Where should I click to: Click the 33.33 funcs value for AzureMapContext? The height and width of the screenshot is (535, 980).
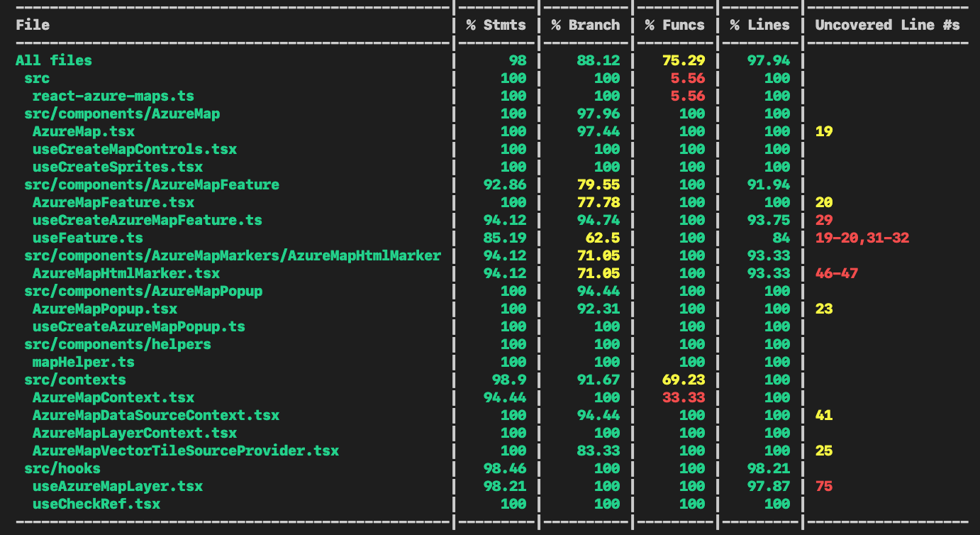pyautogui.click(x=684, y=397)
